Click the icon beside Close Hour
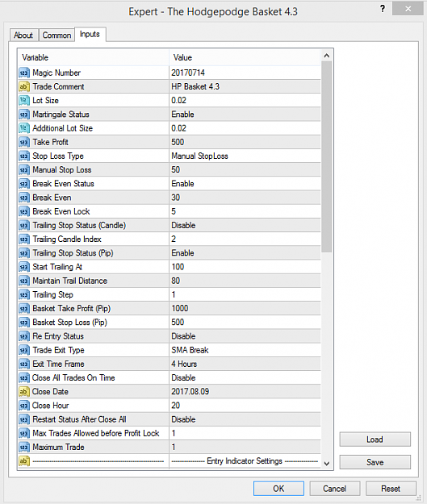 coord(24,406)
